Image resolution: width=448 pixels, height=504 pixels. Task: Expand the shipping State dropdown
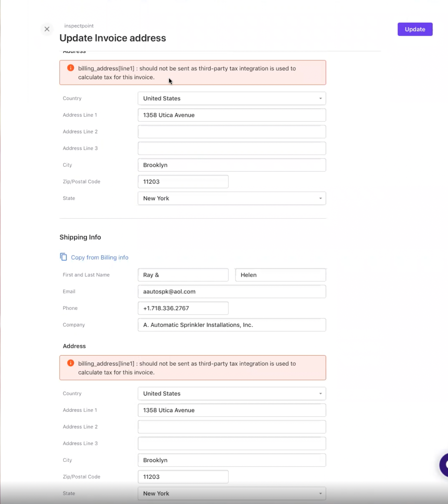[x=232, y=494]
